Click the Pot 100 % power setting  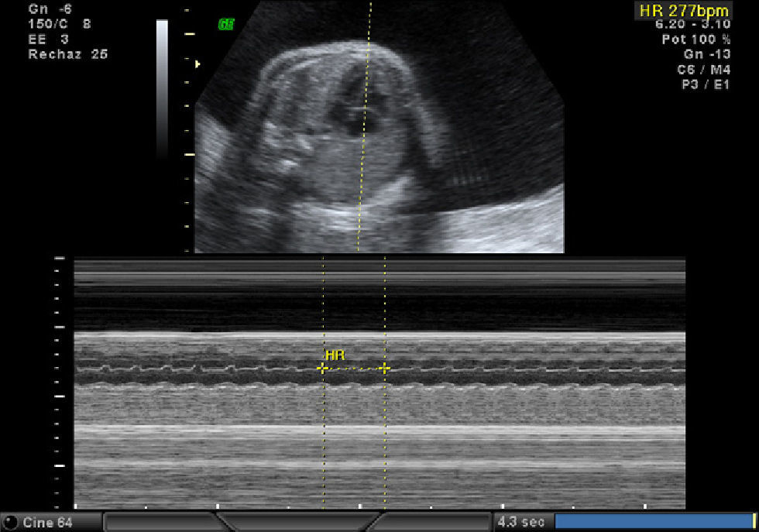pyautogui.click(x=695, y=39)
